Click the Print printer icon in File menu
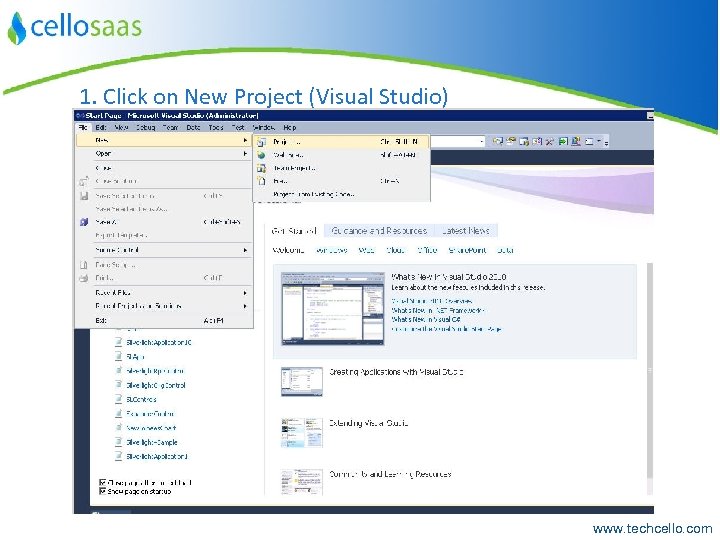This screenshot has width=720, height=540. [x=84, y=278]
